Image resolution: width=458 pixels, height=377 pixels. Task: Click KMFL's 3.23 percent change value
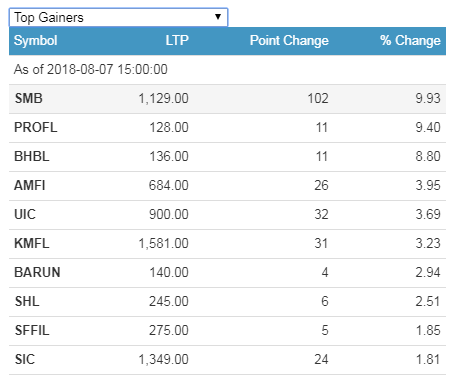point(428,243)
